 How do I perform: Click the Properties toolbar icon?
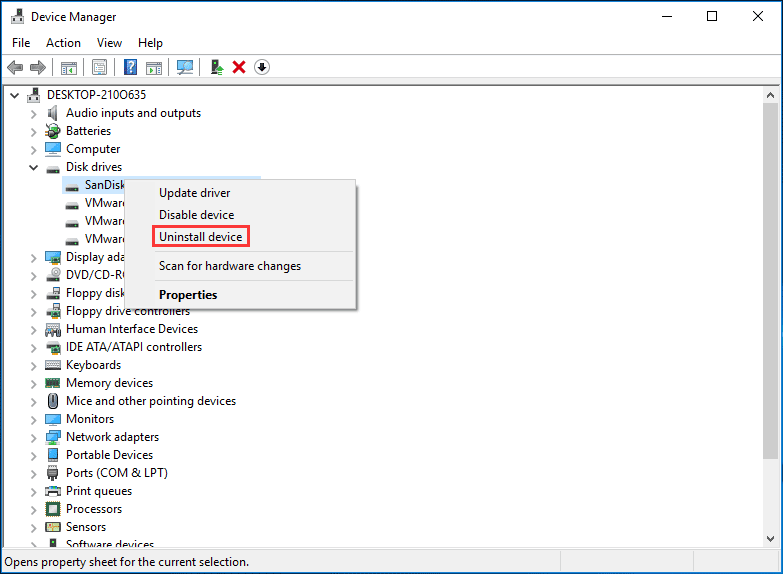(x=99, y=67)
